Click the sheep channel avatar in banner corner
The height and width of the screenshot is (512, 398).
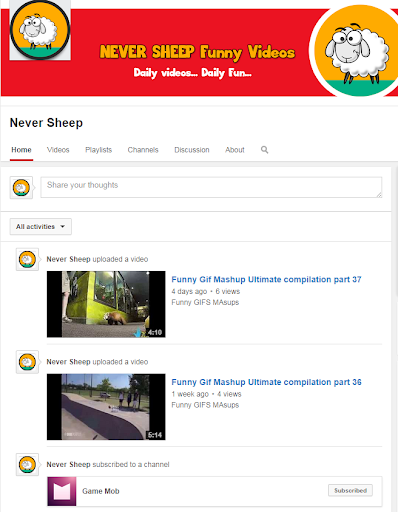[40, 30]
